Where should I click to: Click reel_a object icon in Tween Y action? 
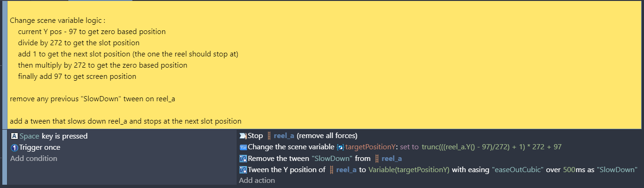coord(332,170)
